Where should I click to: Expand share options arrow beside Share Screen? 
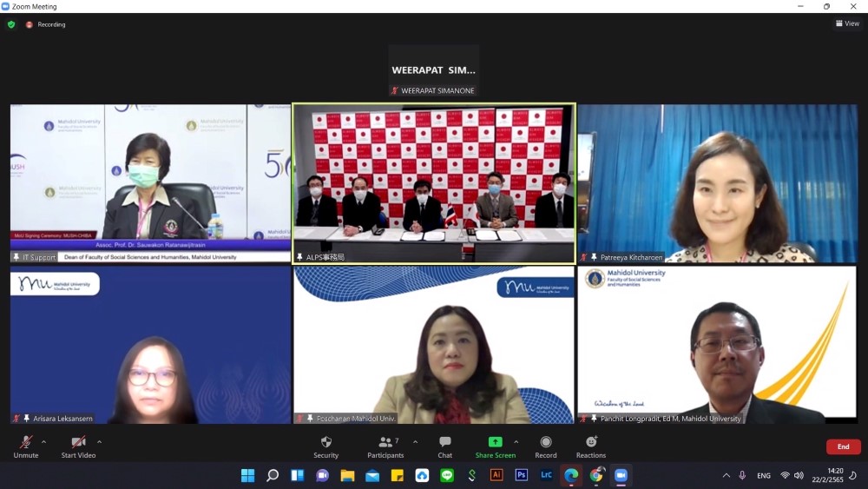[x=516, y=441]
